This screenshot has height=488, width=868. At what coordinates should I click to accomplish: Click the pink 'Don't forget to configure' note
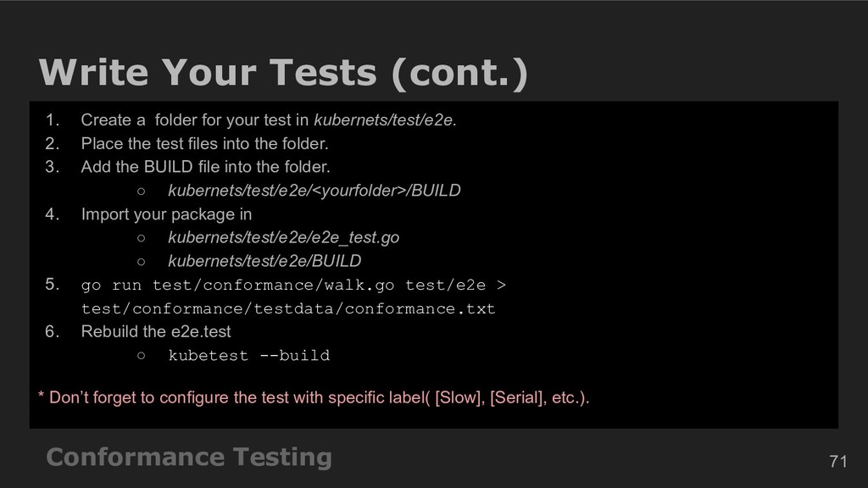point(314,397)
